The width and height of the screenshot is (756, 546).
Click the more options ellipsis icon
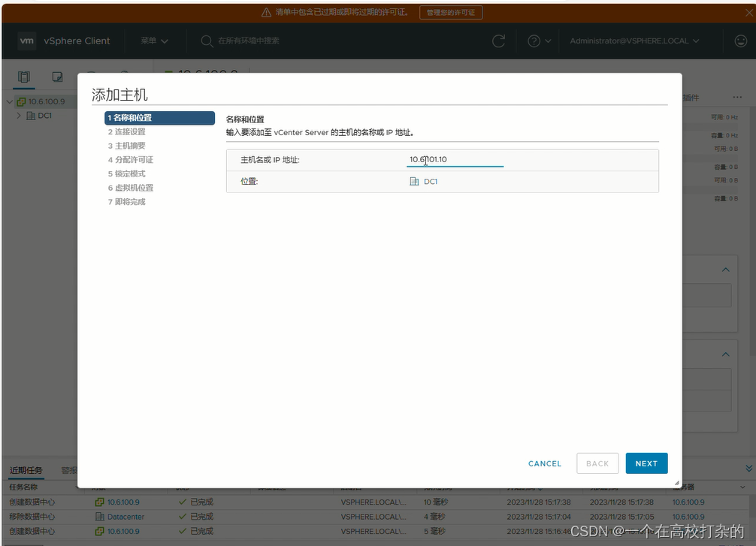click(x=737, y=98)
